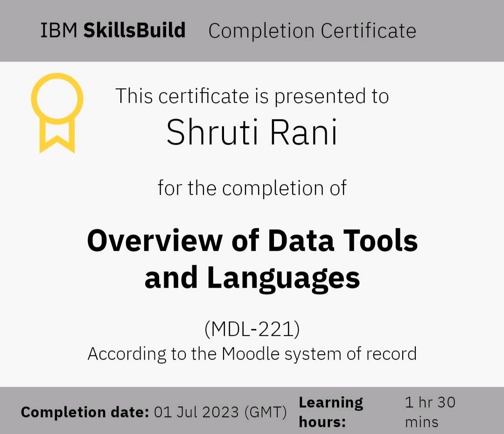Viewport: 504px width, 434px height.
Task: Click the course code '(MDL-221)'
Action: pos(252,329)
